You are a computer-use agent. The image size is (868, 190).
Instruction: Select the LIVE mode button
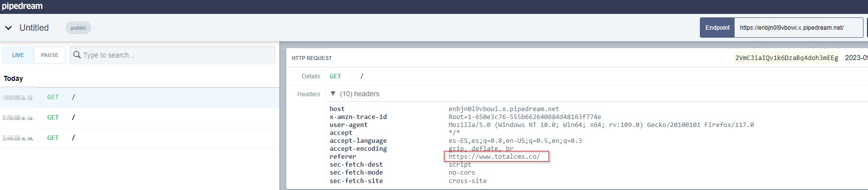[18, 55]
